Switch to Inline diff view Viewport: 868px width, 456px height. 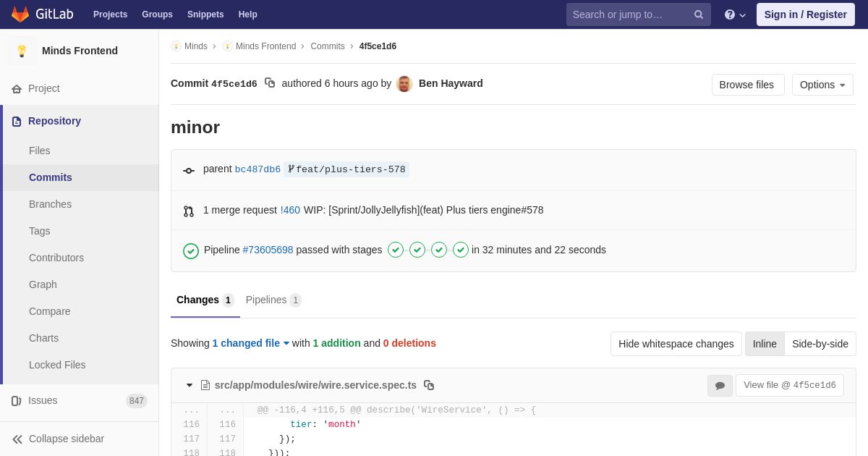(765, 344)
